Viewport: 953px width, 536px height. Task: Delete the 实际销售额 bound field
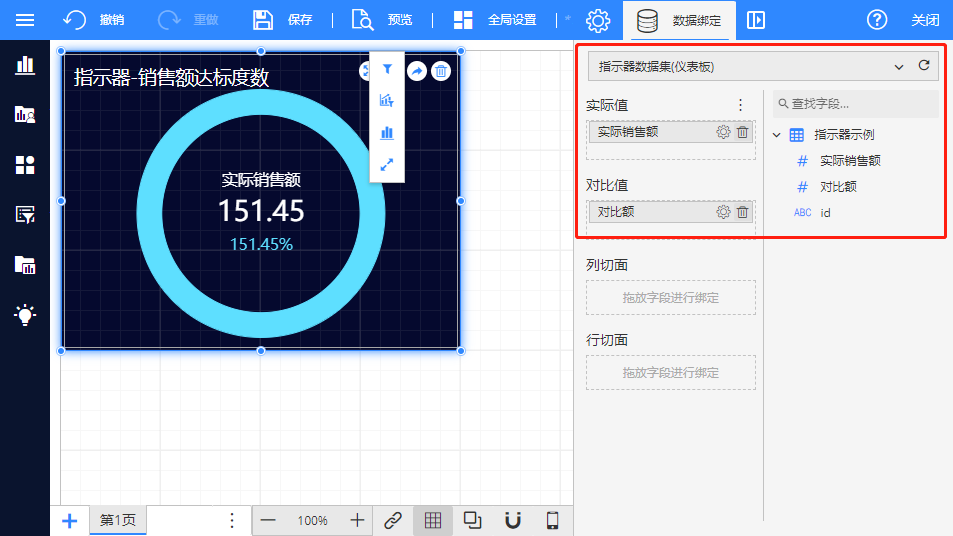coord(742,132)
